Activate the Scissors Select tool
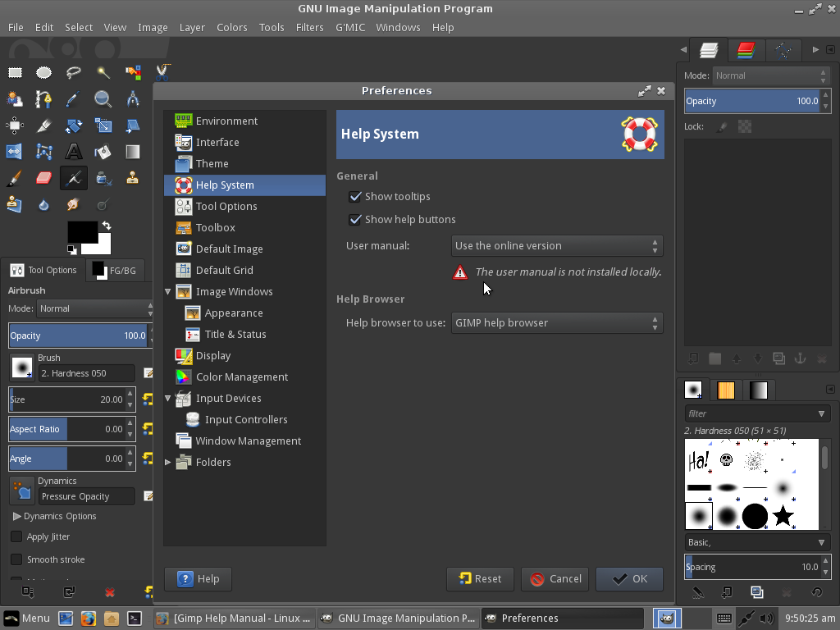Viewport: 840px width, 630px height. 162,72
